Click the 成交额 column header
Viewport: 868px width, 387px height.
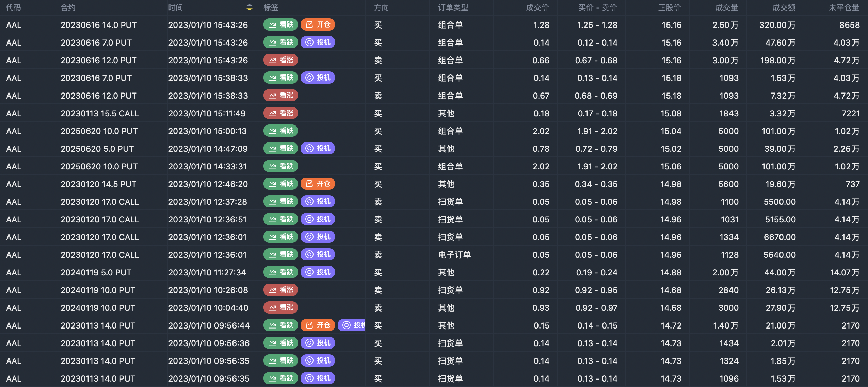click(784, 7)
